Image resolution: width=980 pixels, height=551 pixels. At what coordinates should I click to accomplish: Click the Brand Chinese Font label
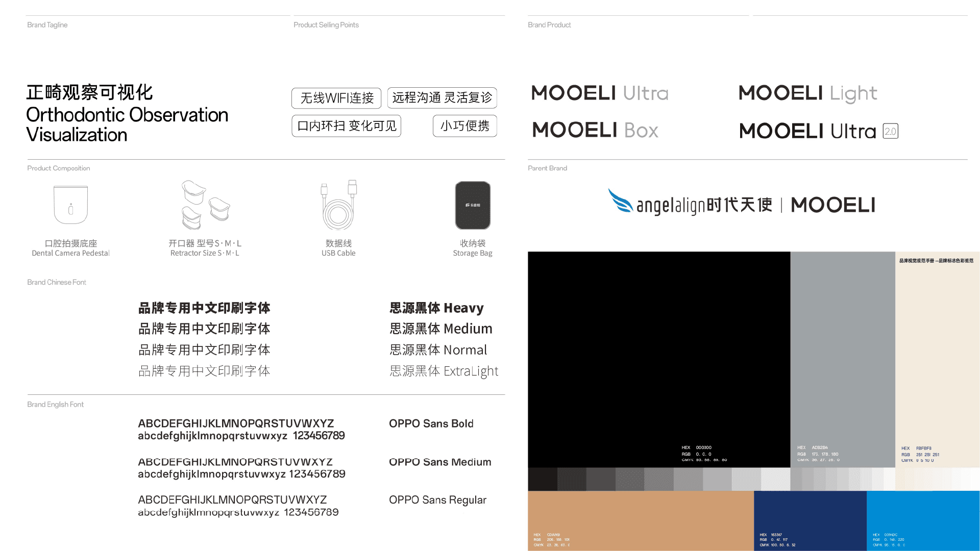tap(57, 283)
